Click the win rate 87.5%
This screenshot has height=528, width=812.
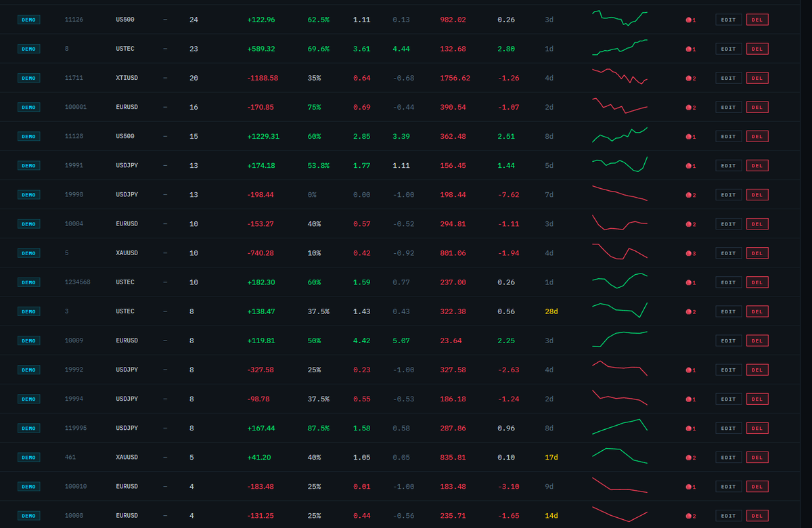point(319,428)
